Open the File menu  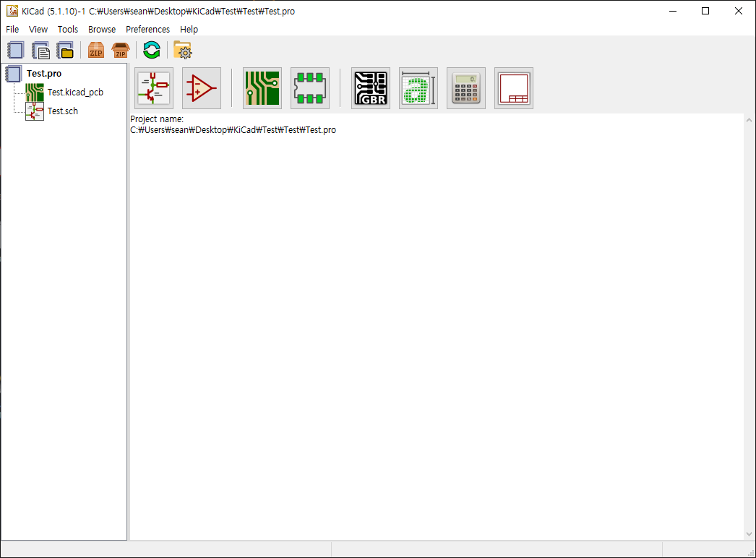click(12, 30)
